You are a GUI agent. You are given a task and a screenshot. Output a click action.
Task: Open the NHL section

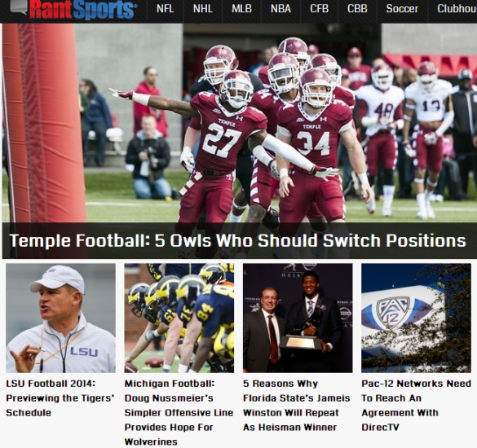coord(203,9)
